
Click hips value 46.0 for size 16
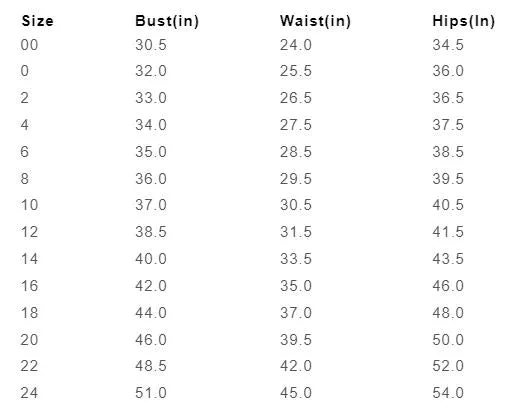[x=448, y=286]
